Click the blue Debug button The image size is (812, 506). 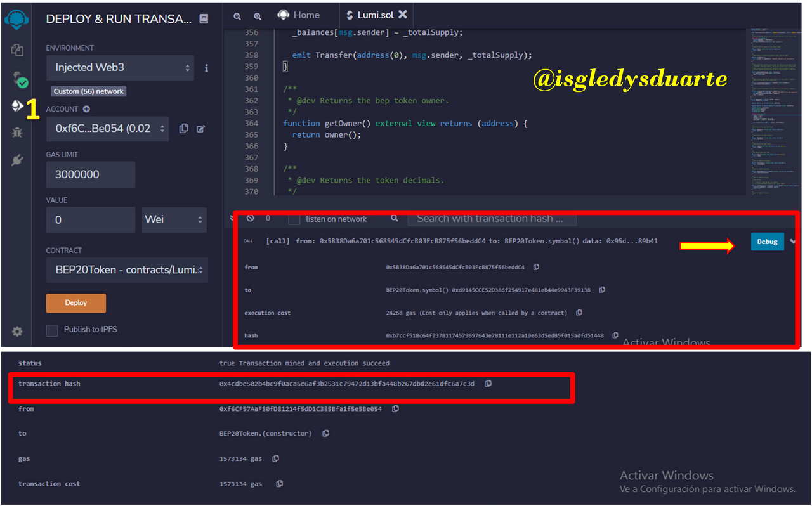[767, 242]
